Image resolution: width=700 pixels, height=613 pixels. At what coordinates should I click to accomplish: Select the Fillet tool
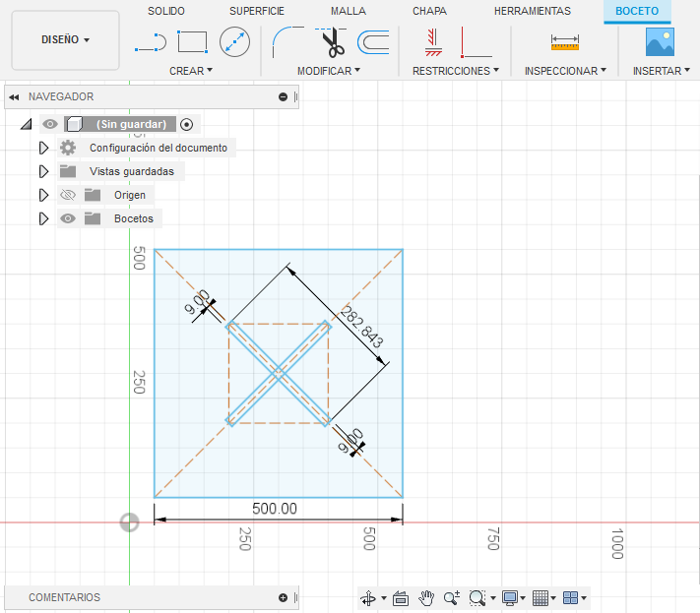[287, 42]
